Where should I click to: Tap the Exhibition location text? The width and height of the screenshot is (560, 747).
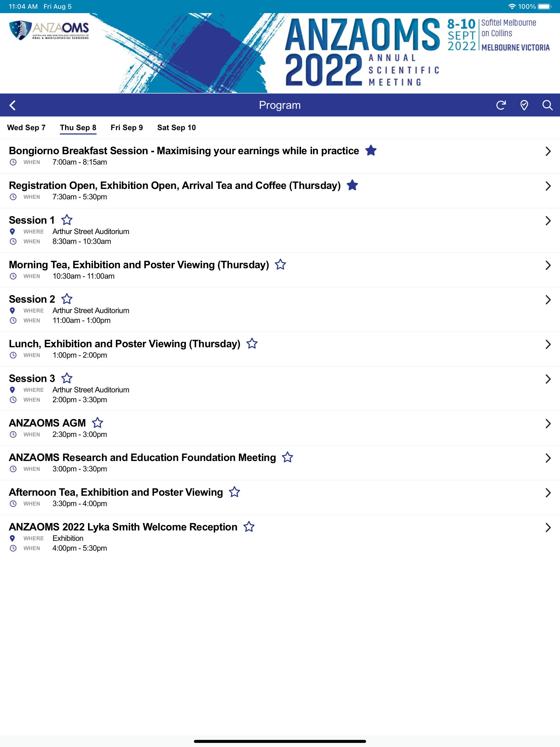click(x=68, y=538)
